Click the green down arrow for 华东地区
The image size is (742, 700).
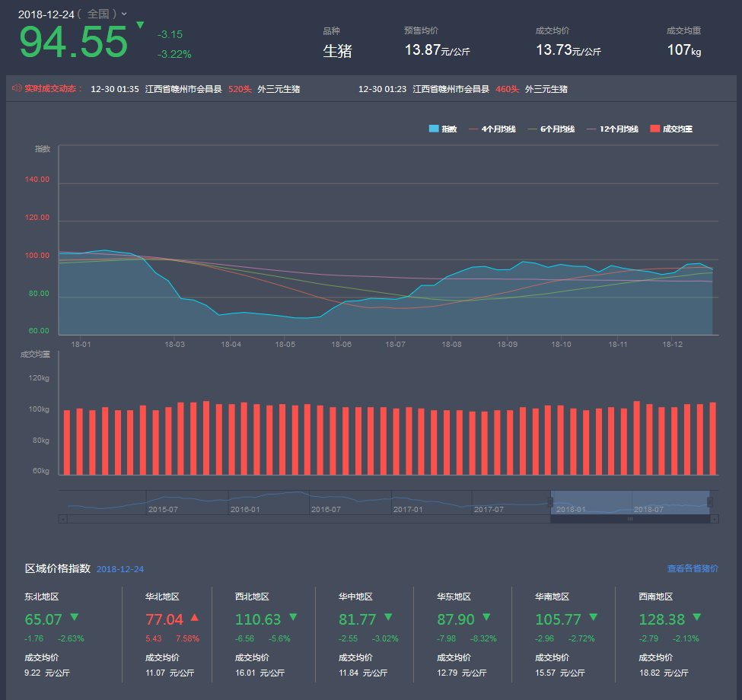click(x=486, y=617)
